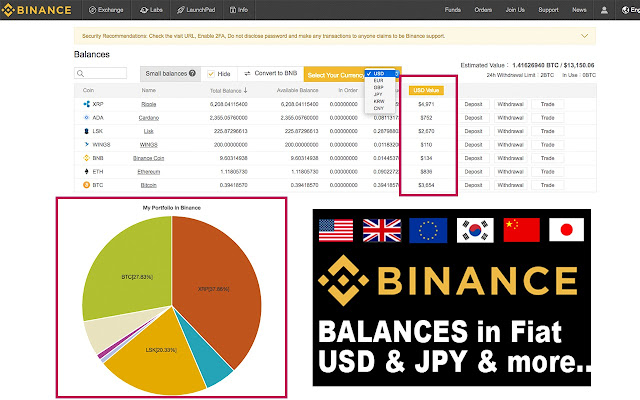This screenshot has height=400, width=640.
Task: Click the BNB coin icon
Action: pyautogui.click(x=86, y=158)
